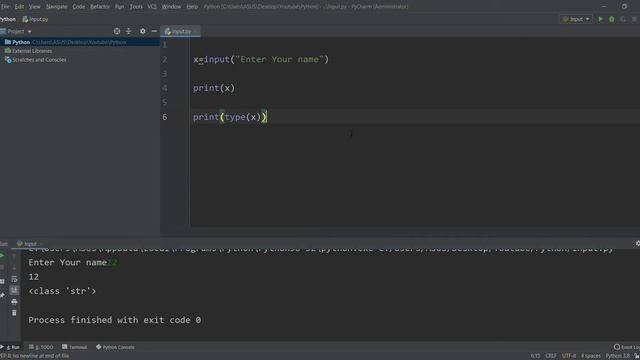This screenshot has height=360, width=640.
Task: Open the Refactor menu
Action: coord(100,7)
